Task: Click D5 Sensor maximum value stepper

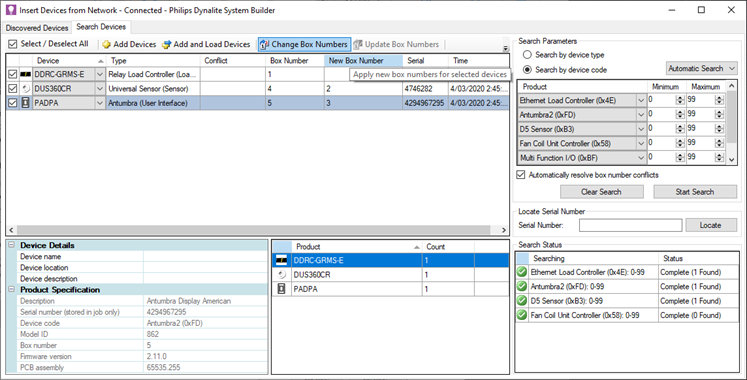Action: [719, 129]
